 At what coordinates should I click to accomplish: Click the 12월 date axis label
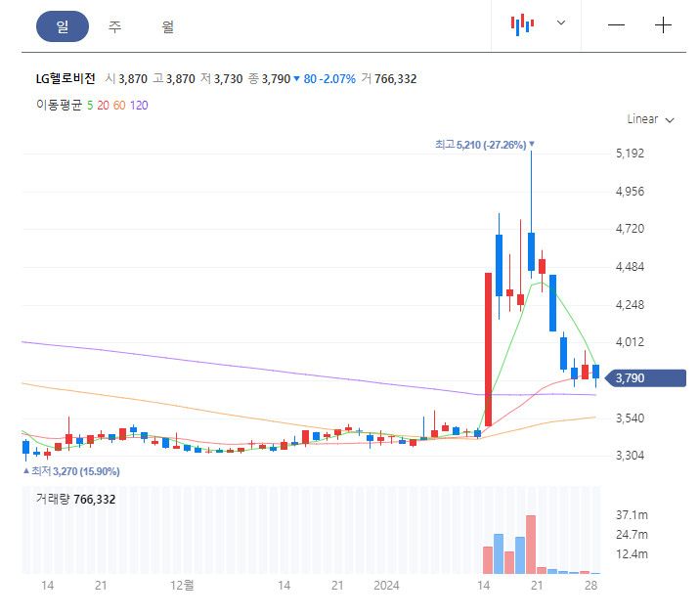tap(182, 586)
